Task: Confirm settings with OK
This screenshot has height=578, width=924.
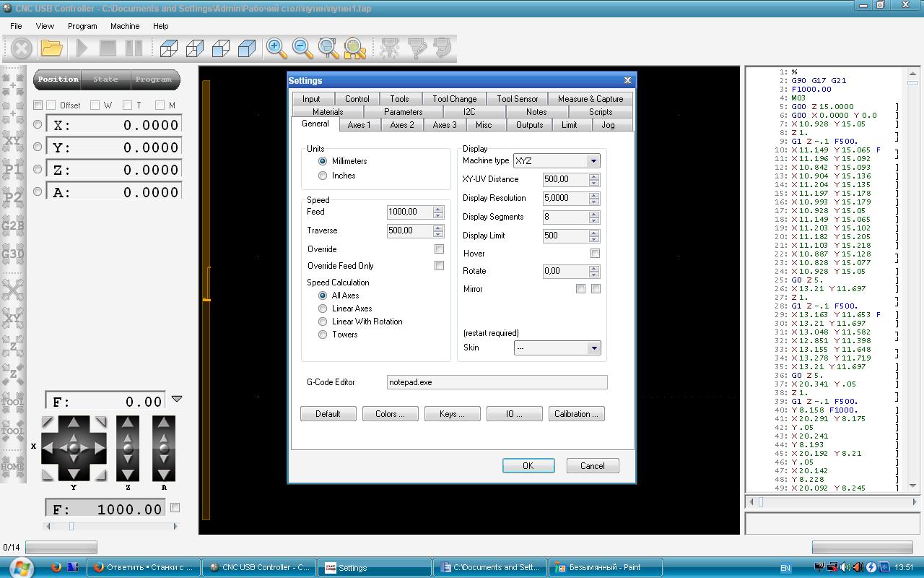Action: [x=528, y=466]
